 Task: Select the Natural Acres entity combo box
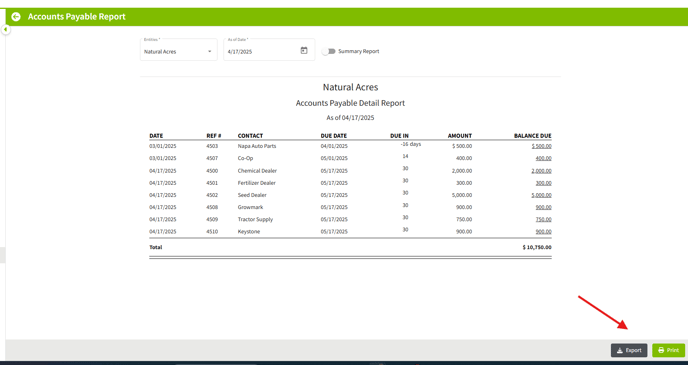point(179,50)
